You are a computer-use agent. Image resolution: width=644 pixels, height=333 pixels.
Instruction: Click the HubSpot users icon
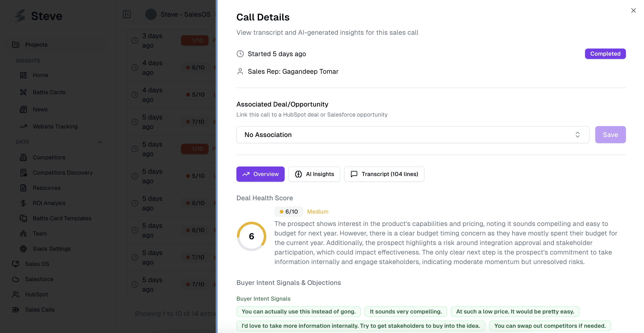tap(16, 294)
